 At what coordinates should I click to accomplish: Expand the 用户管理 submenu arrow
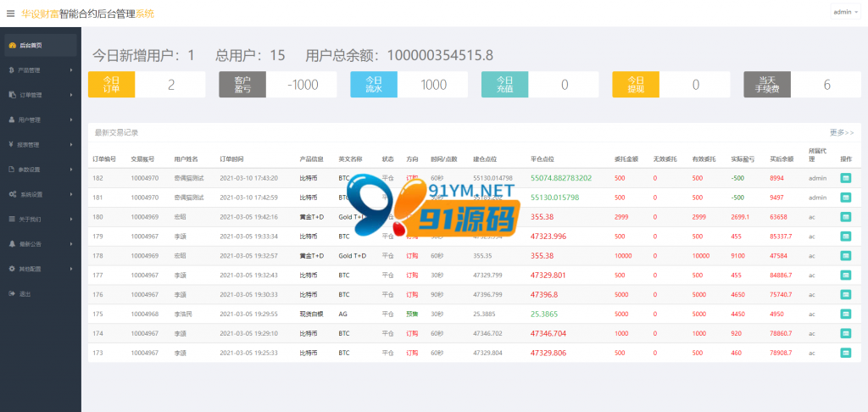(x=71, y=120)
